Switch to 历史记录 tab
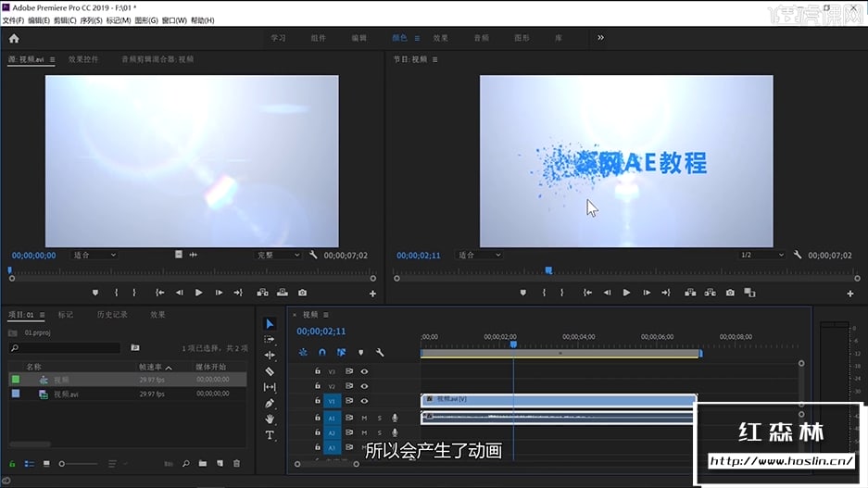The height and width of the screenshot is (488, 868). [112, 315]
